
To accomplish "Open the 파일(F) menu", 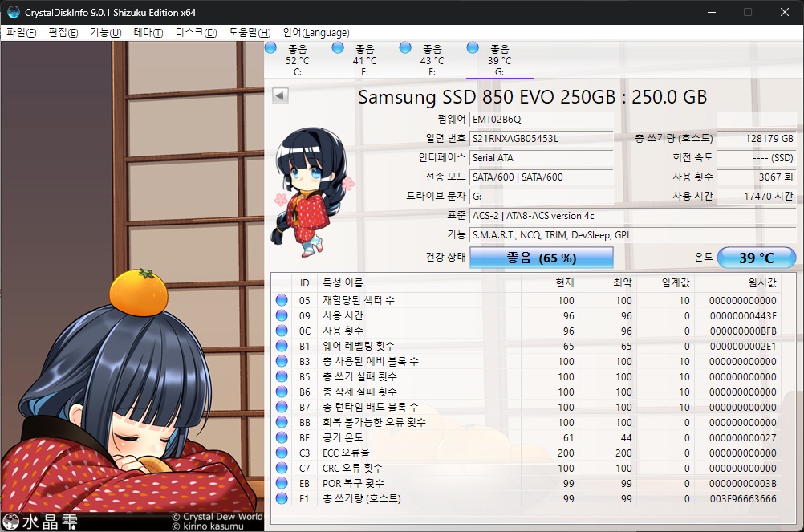I will pyautogui.click(x=21, y=33).
